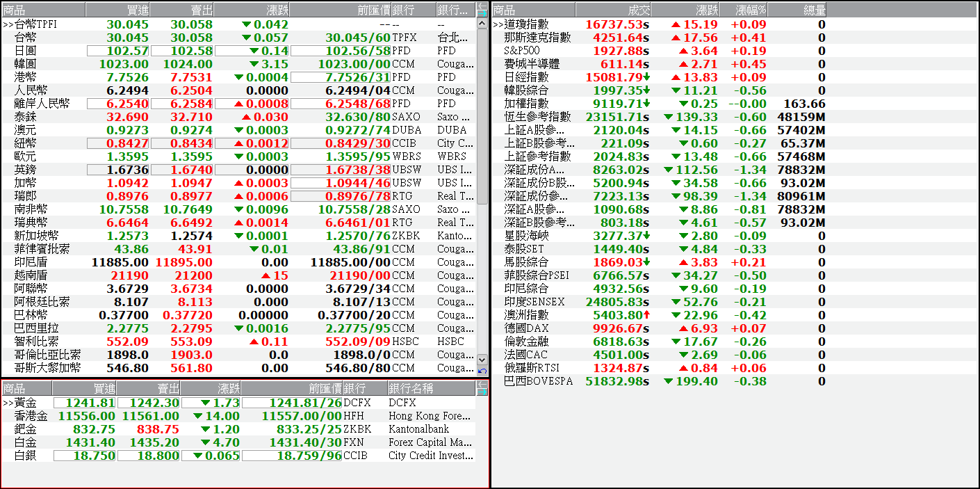Select the 鈀金 row in the metals panel
The height and width of the screenshot is (489, 980).
coord(238,429)
